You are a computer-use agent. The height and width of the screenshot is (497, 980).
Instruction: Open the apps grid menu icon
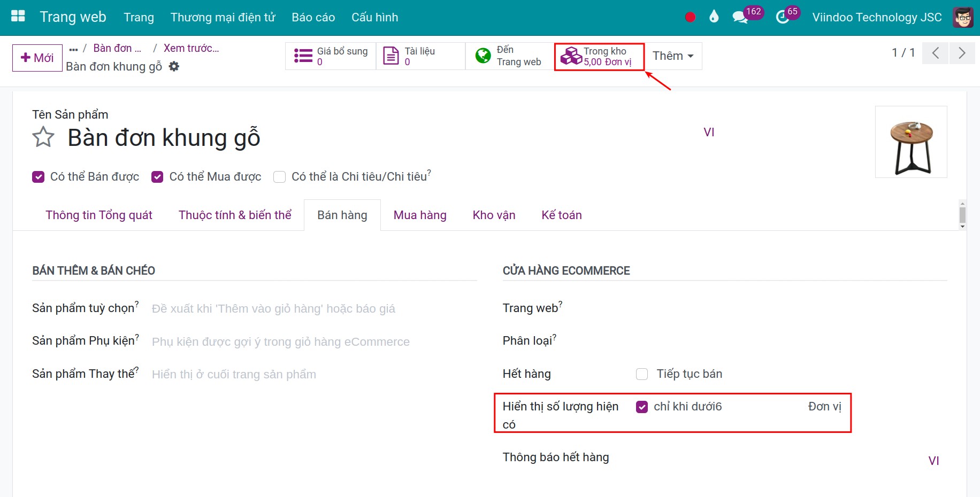pyautogui.click(x=18, y=17)
